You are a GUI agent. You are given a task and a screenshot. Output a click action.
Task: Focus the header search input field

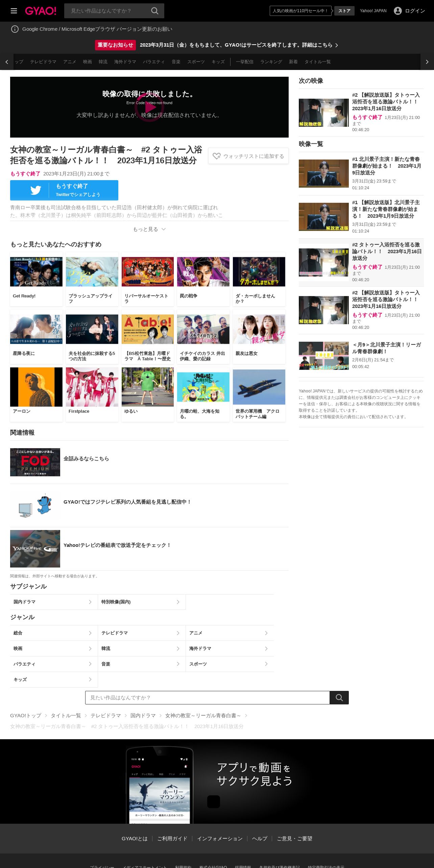pyautogui.click(x=108, y=11)
